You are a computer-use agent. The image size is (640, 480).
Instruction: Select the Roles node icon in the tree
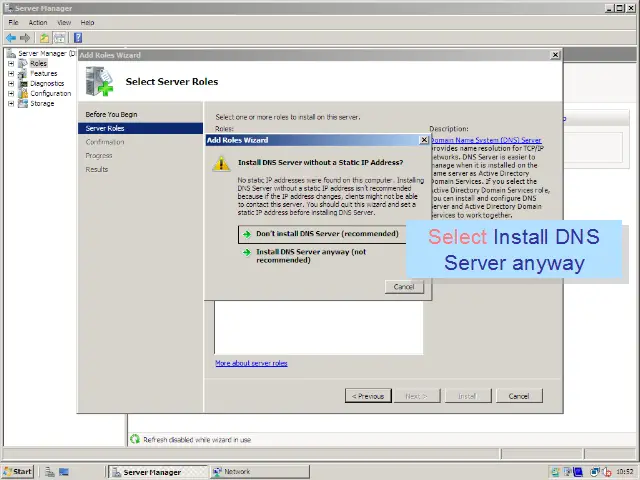point(23,64)
